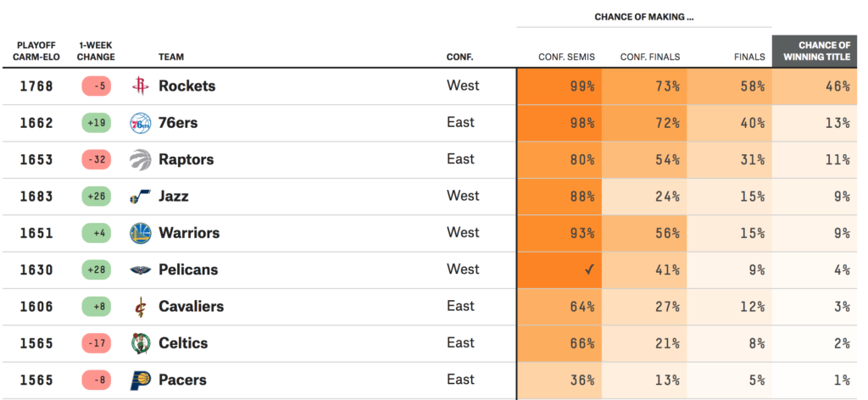Image resolution: width=868 pixels, height=400 pixels.
Task: Click the Pelicans +28 weekly change badge
Action: pos(97,270)
